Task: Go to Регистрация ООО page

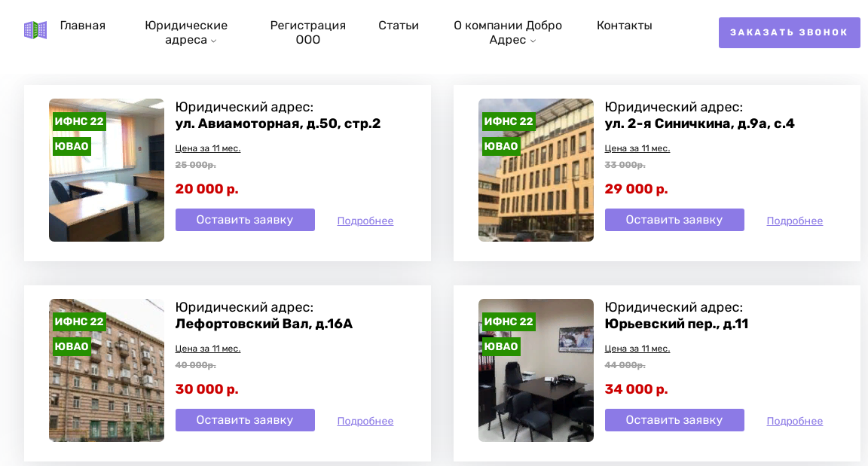Action: tap(307, 32)
